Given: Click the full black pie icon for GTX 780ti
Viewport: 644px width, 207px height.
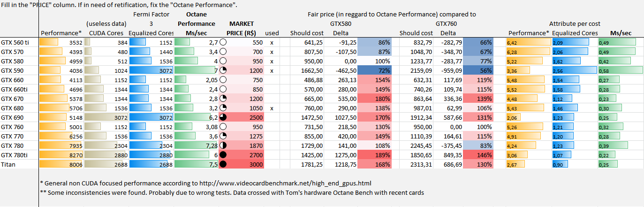Looking at the screenshot, I should coord(223,154).
